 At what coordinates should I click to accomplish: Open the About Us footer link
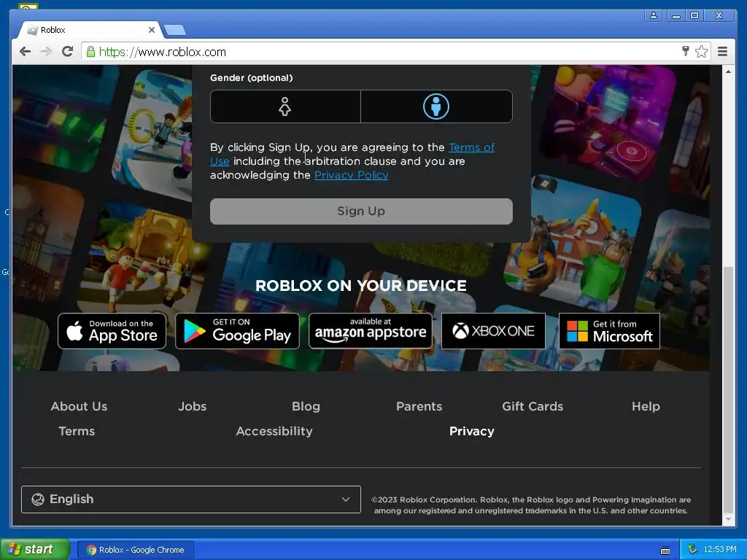(79, 406)
